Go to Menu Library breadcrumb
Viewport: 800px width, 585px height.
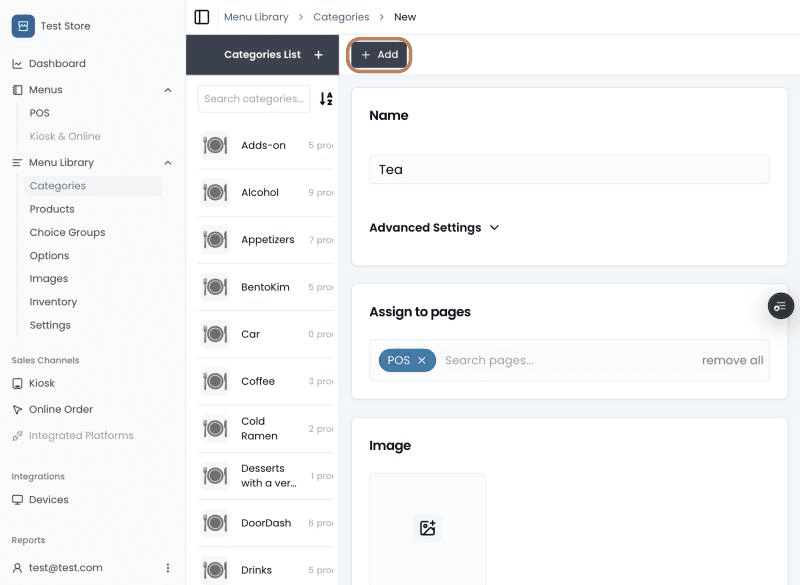coord(256,17)
